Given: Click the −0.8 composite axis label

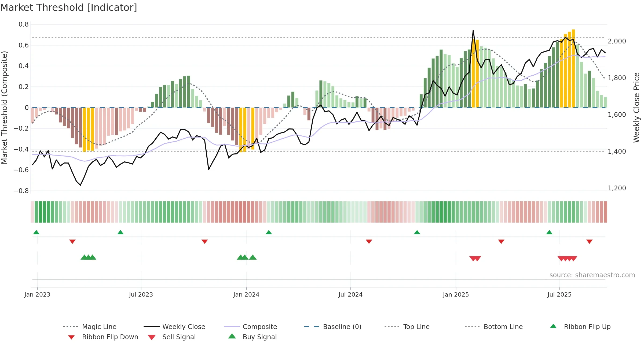Looking at the screenshot, I should [21, 191].
